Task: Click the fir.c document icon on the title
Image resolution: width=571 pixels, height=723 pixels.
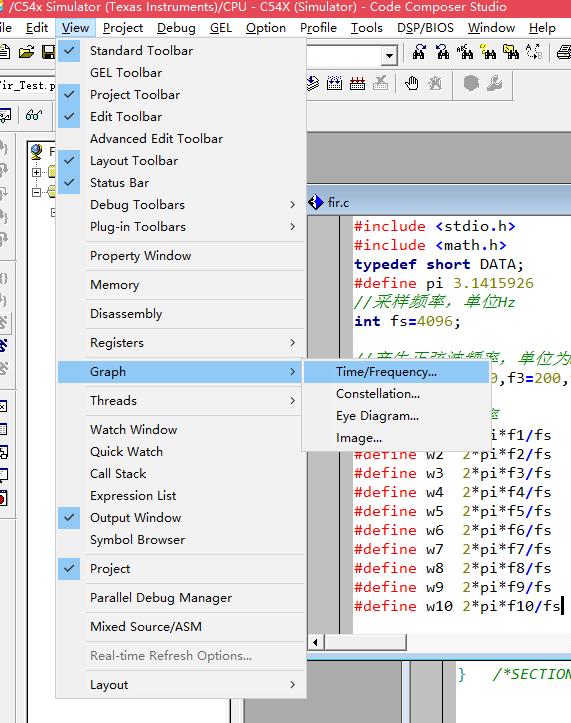Action: point(315,202)
